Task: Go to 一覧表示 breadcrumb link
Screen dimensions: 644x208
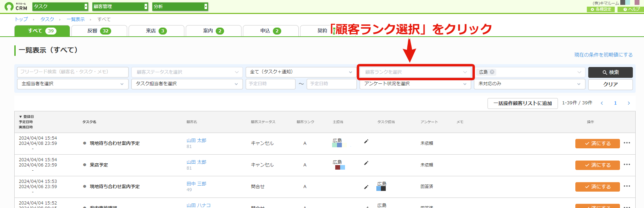Action: pos(76,19)
